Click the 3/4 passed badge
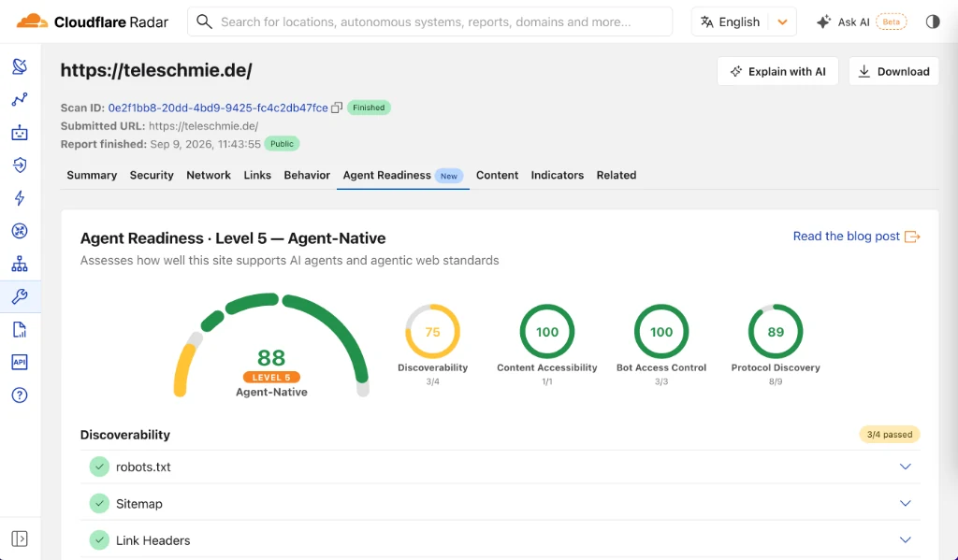Viewport: 958px width, 560px height. point(890,435)
